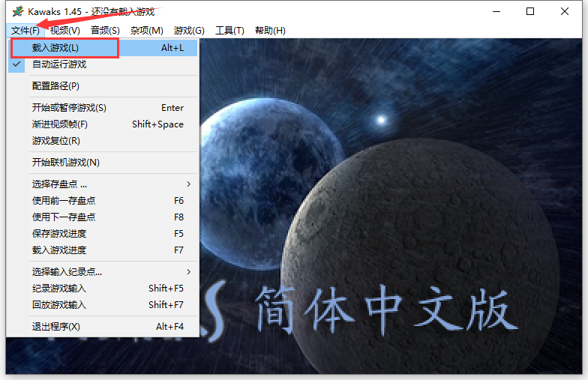Expand the 选择输入纪录点 submenu

click(67, 271)
